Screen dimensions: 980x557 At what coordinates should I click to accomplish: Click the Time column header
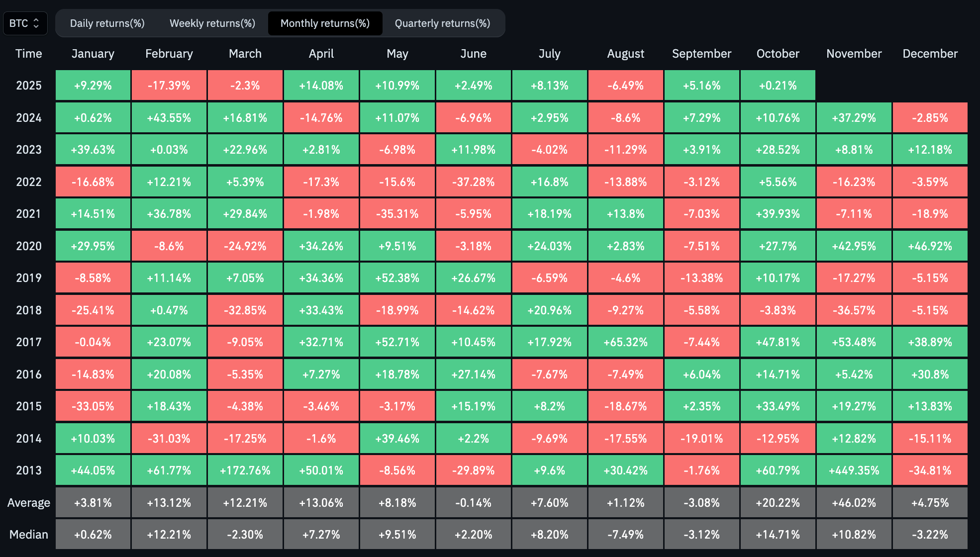click(28, 54)
